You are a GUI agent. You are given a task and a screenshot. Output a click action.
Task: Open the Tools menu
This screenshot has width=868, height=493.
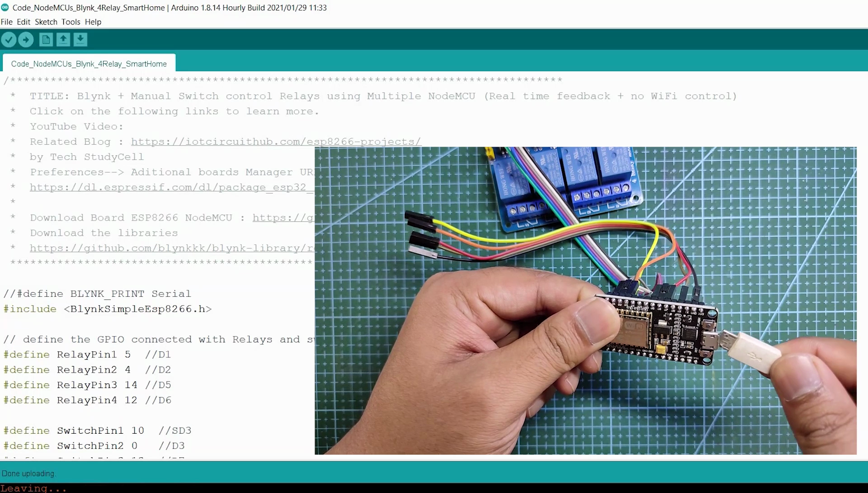[x=70, y=22]
